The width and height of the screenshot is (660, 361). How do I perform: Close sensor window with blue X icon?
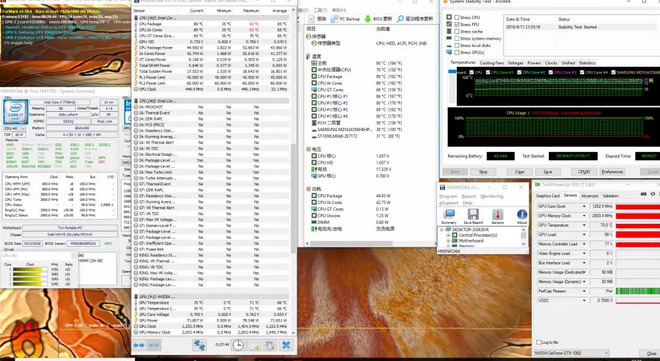tap(286, 345)
